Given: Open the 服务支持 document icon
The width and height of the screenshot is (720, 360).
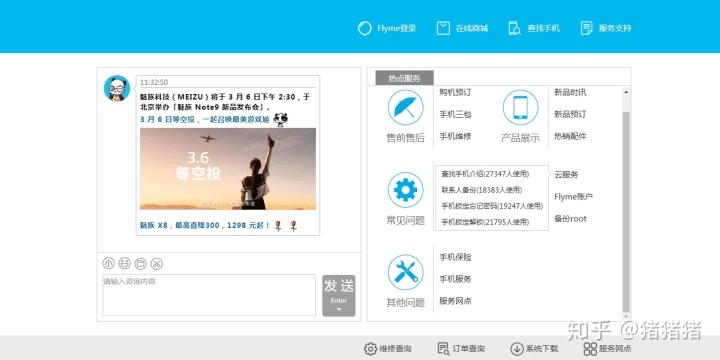Looking at the screenshot, I should click(586, 28).
